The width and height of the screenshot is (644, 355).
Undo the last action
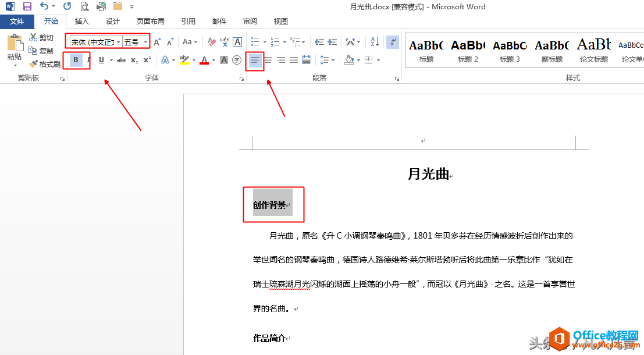44,6
